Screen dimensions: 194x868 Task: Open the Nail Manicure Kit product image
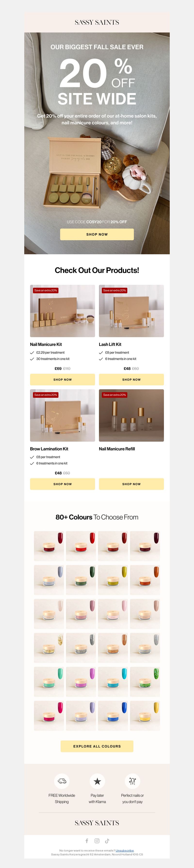pyautogui.click(x=62, y=311)
